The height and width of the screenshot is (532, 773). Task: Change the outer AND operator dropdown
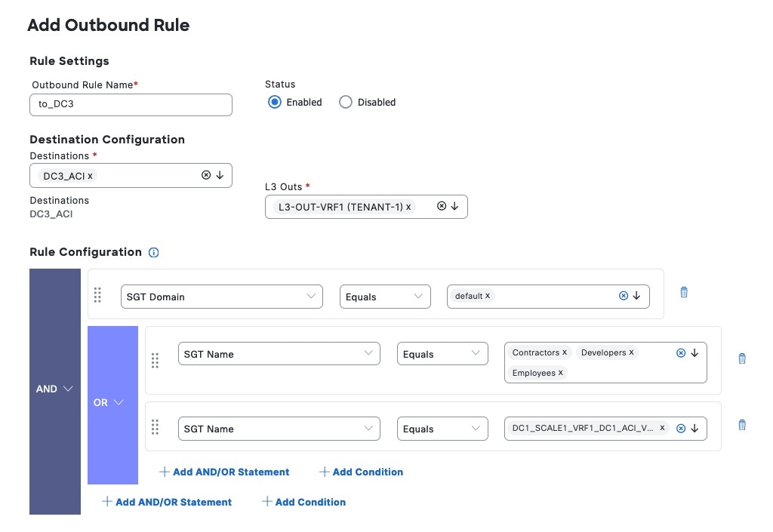click(55, 389)
